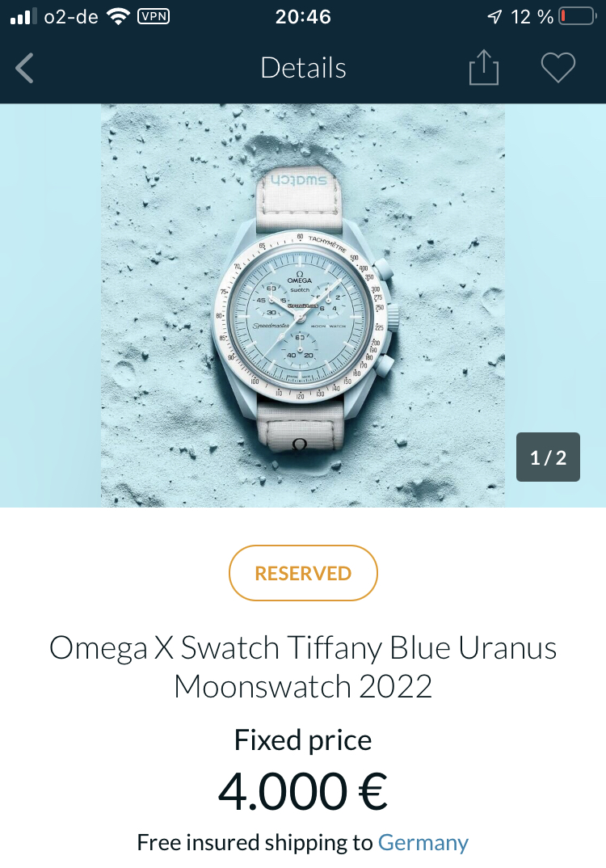This screenshot has width=606, height=868.
Task: Open the Germany shipping link
Action: point(423,842)
